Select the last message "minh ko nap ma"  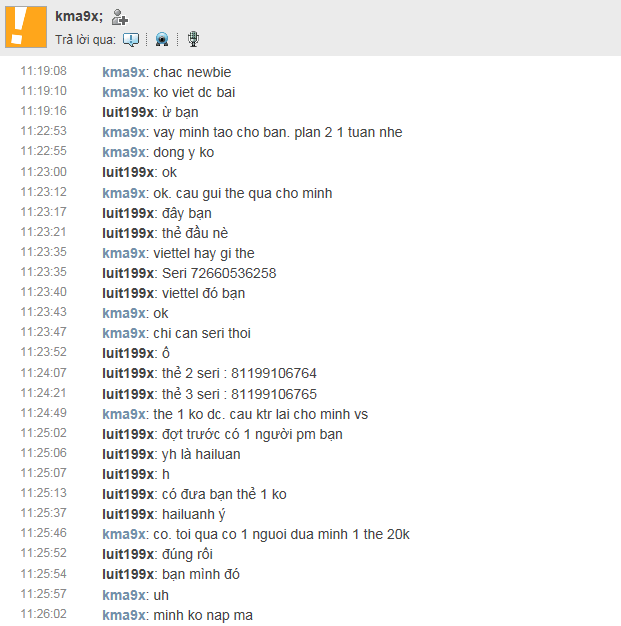[x=203, y=615]
